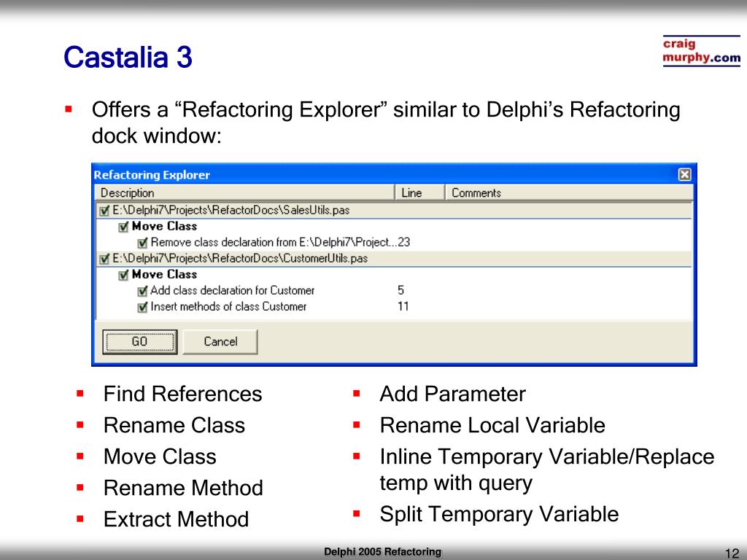Click the 'Delphi 2005 Refactoring' footer text
Image resolution: width=747 pixels, height=560 pixels.
(x=382, y=551)
